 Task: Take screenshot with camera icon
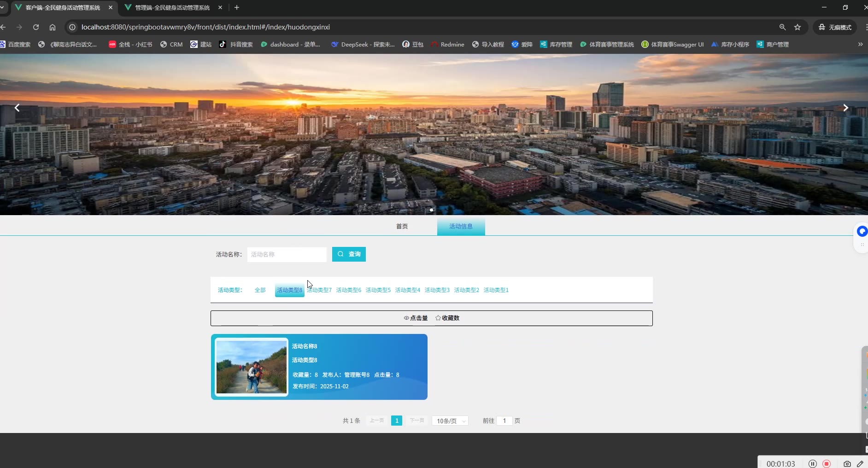coord(847,464)
